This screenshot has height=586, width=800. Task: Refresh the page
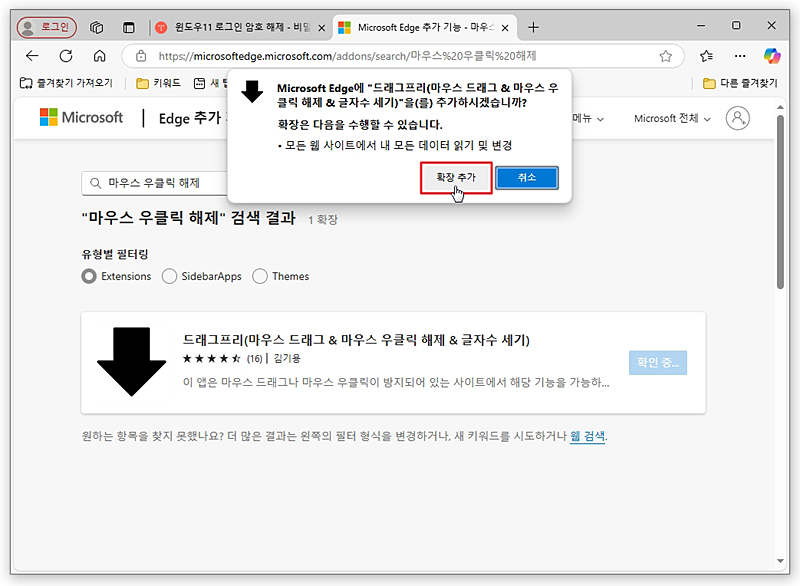click(66, 56)
